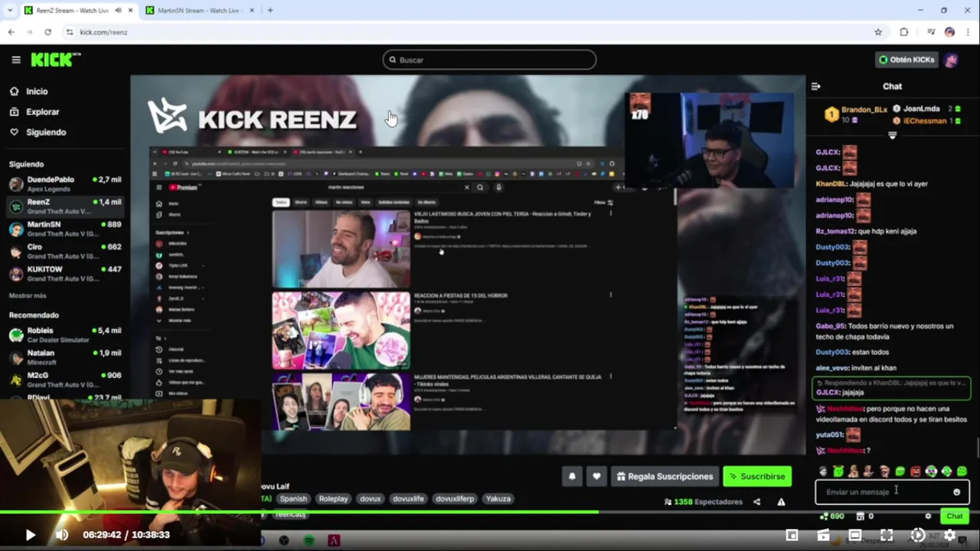Expand the list with Mostrar más
Image resolution: width=980 pixels, height=551 pixels.
[28, 295]
